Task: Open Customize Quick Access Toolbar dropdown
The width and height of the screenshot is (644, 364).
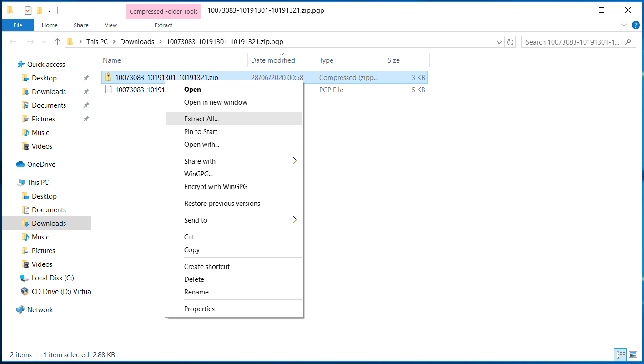Action: [50, 10]
